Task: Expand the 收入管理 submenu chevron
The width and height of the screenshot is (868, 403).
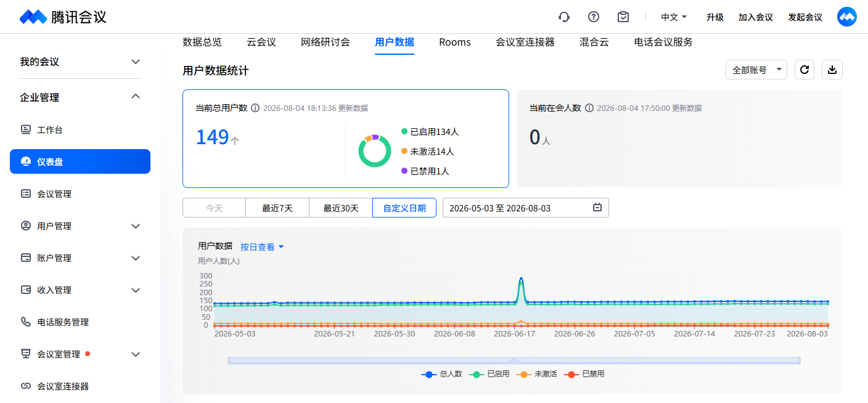Action: pos(136,290)
